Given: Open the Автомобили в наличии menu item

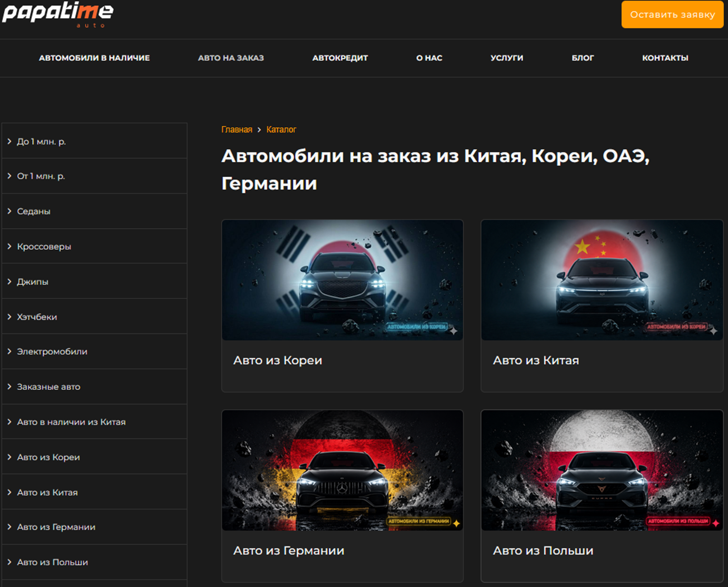Looking at the screenshot, I should point(94,58).
